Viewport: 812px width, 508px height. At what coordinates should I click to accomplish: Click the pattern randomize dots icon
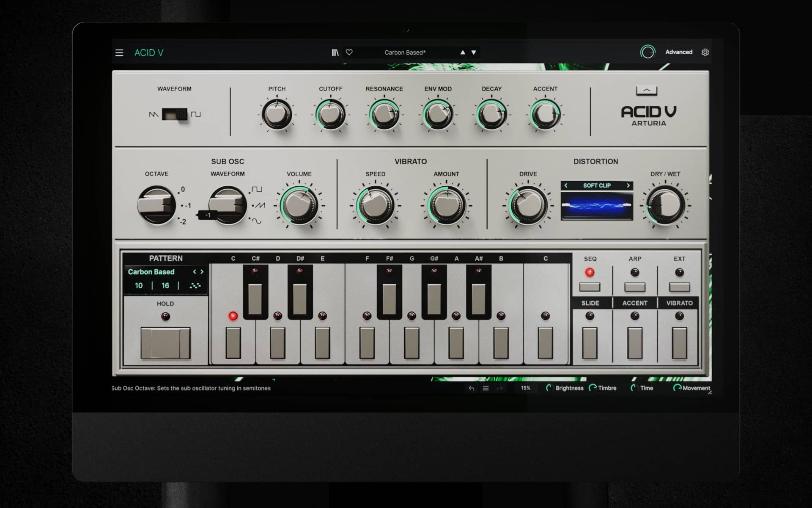pos(195,286)
